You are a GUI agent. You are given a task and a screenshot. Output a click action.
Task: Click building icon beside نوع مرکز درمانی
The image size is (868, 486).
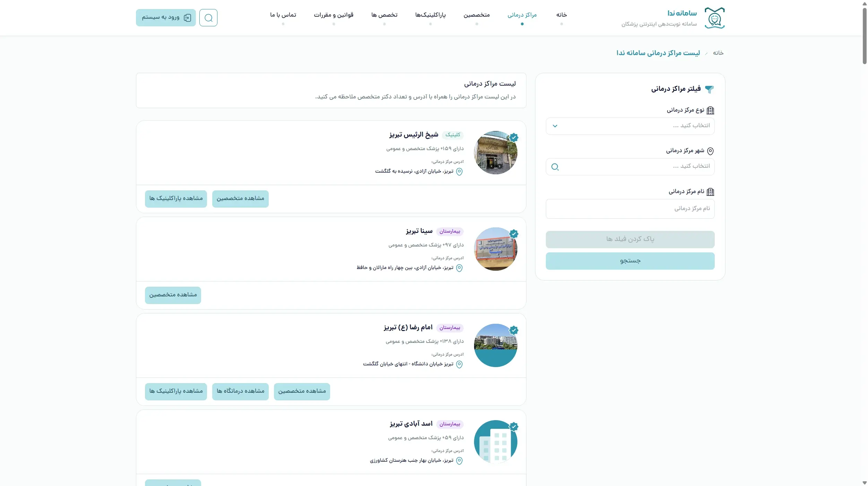coord(710,110)
